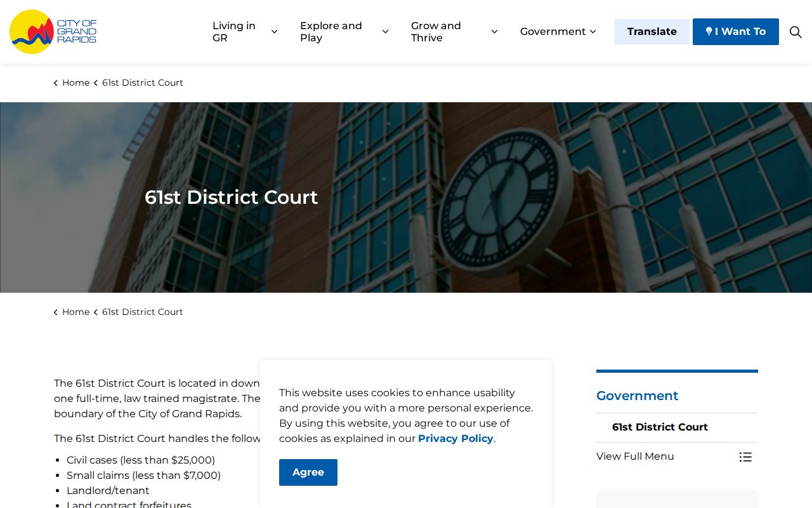Image resolution: width=812 pixels, height=508 pixels.
Task: Click the Translate button
Action: (x=652, y=32)
